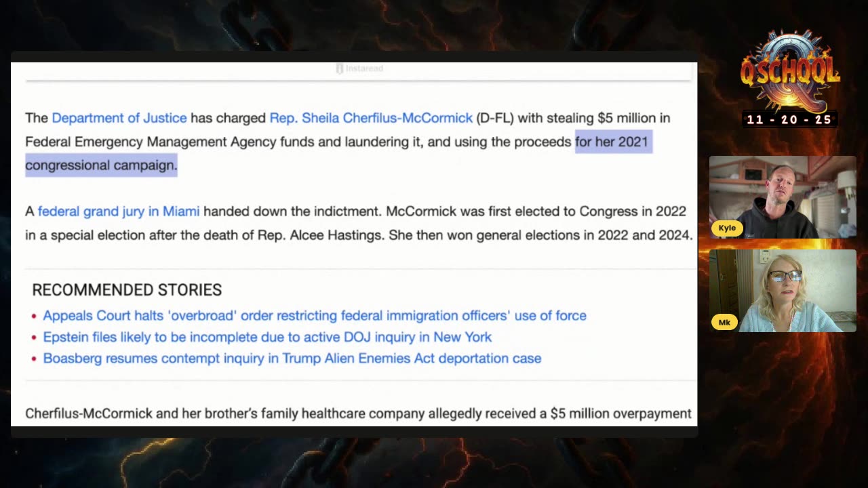868x488 pixels.
Task: Open the Rep. Sheila Cherfilus-McCormick link
Action: click(371, 118)
